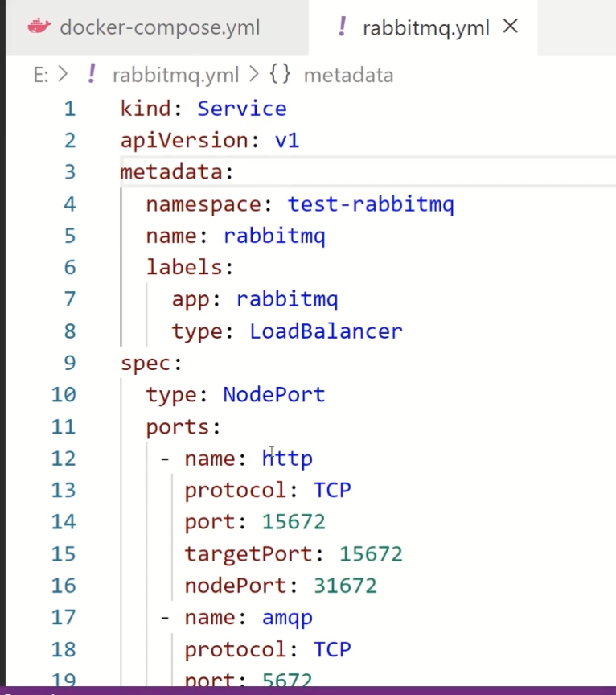
Task: Click the 'LoadBalancer' value
Action: [326, 331]
